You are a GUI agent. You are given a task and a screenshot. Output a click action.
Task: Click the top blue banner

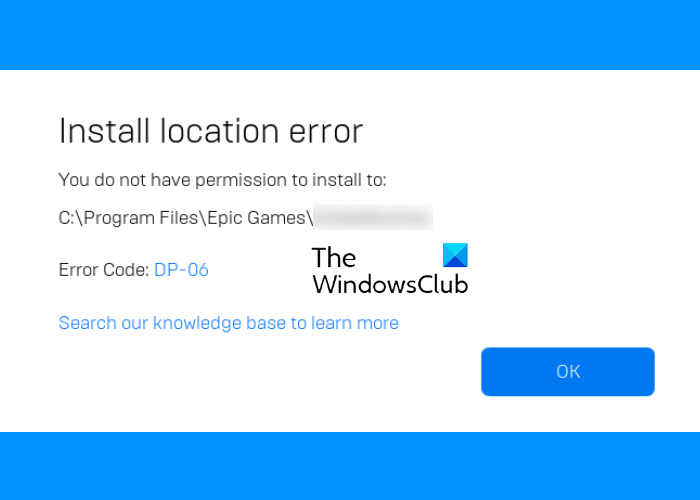(350, 35)
